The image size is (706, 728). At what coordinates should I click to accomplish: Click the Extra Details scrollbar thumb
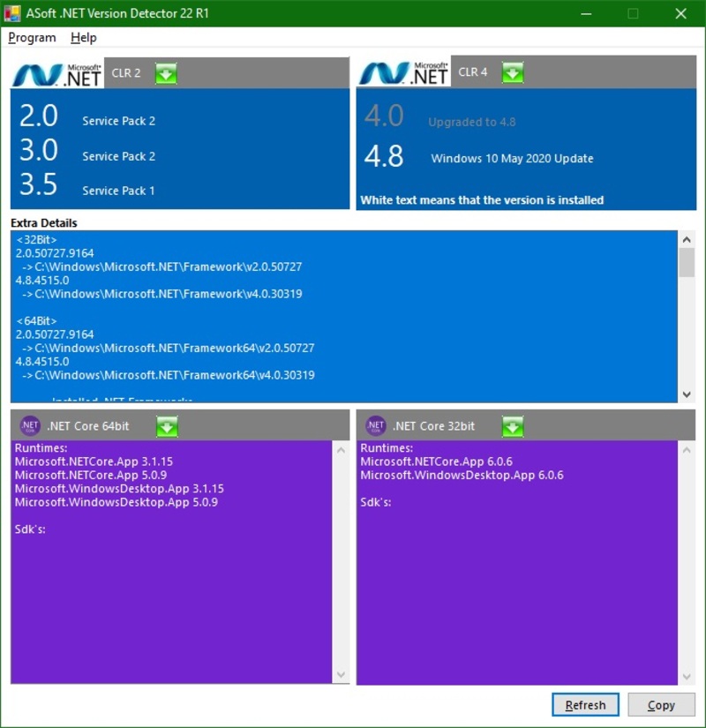click(x=687, y=262)
